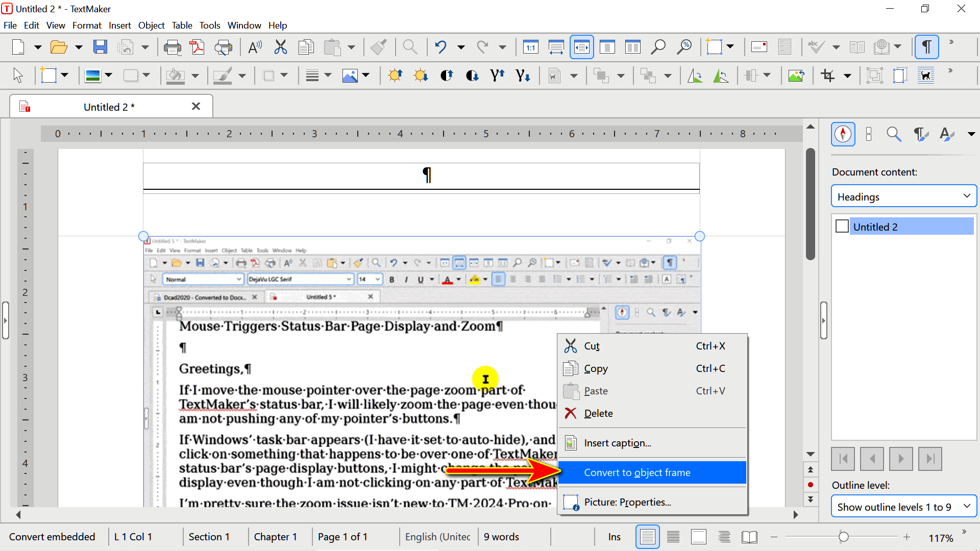Check the Untitled 2 checkbox in sidebar
Viewport: 980px width, 551px height.
(x=842, y=226)
